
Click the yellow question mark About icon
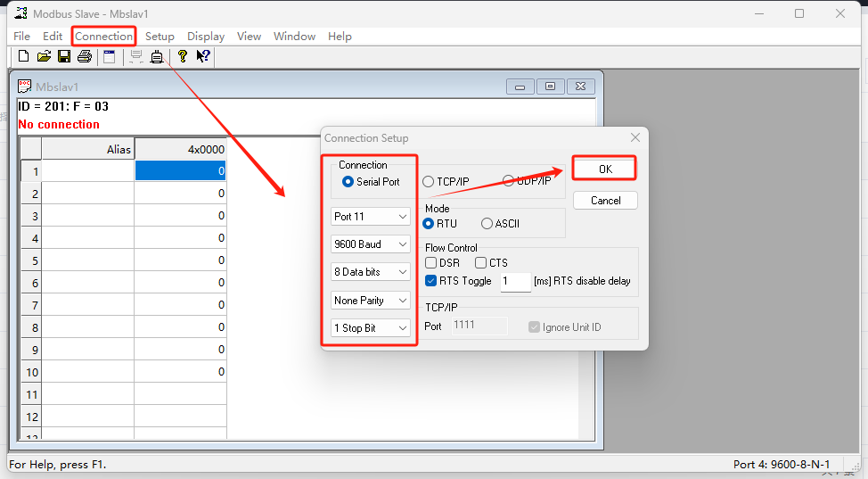[x=182, y=57]
